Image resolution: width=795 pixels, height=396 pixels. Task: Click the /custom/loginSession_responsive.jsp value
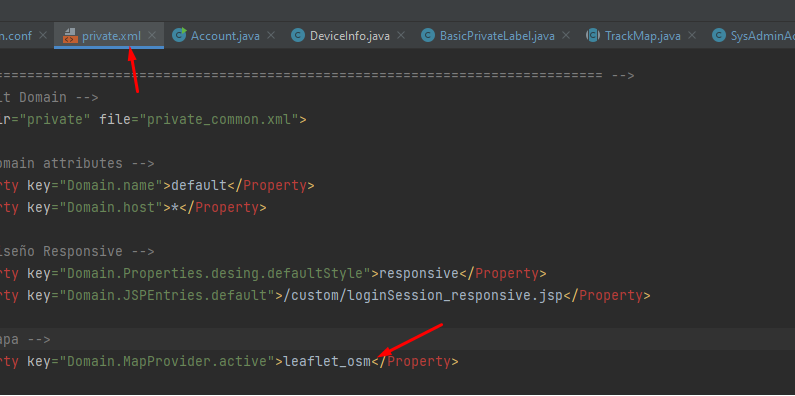click(x=423, y=295)
